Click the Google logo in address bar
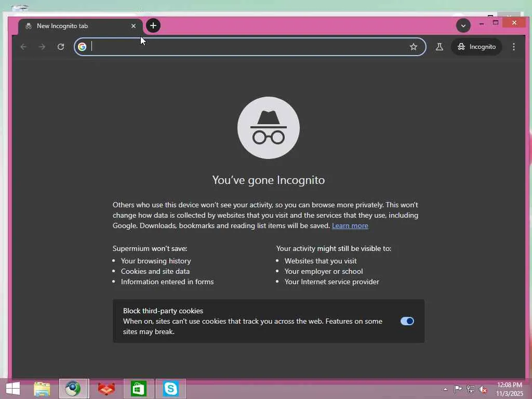Viewport: 532px width, 399px height. pos(82,47)
